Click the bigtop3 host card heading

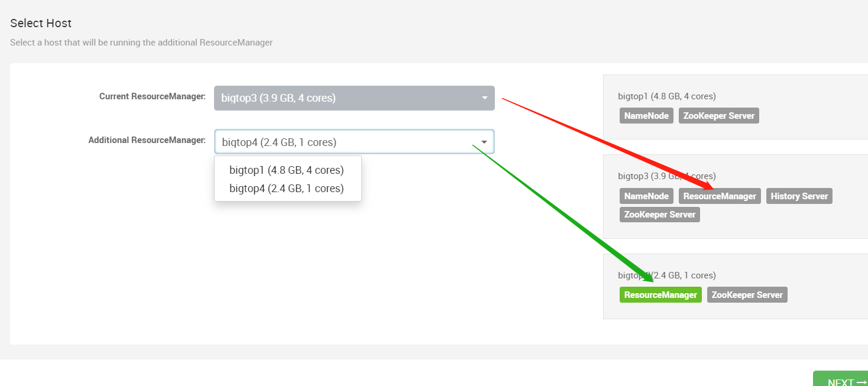[x=667, y=176]
